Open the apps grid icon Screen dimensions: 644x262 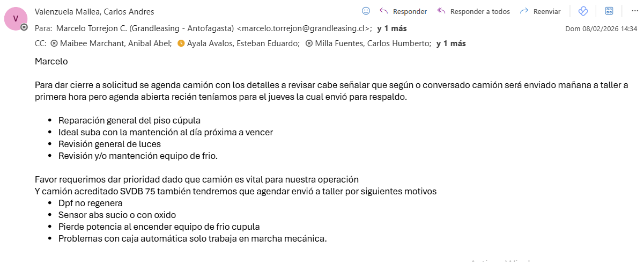click(x=609, y=11)
